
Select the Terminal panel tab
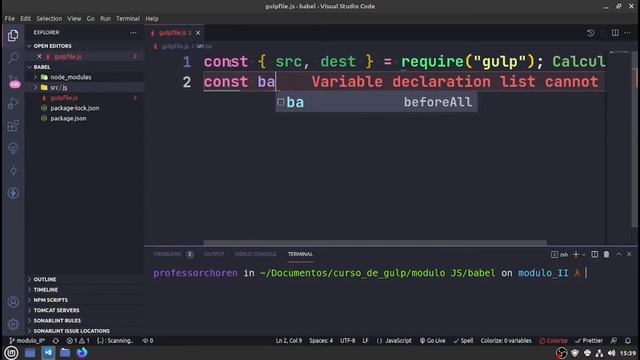point(300,254)
